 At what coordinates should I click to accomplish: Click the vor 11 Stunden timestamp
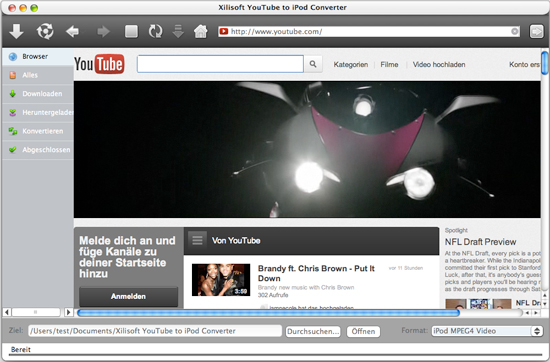pyautogui.click(x=406, y=268)
